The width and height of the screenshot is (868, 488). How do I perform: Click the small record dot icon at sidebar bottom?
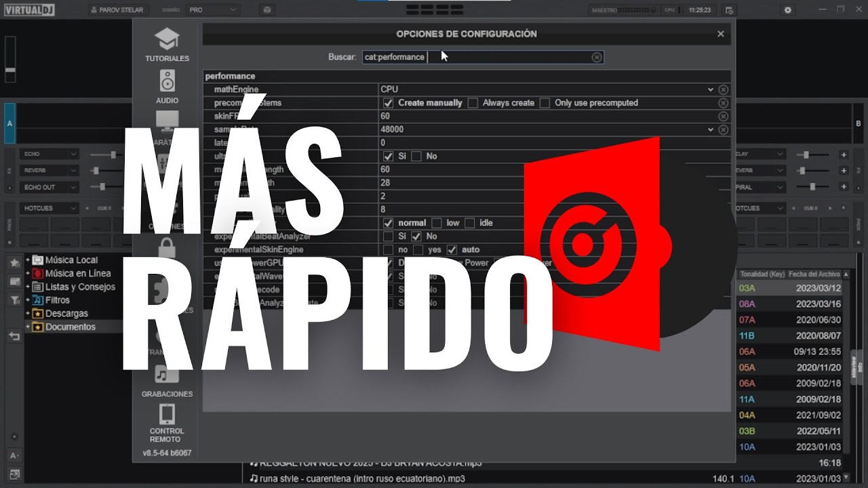[14, 436]
